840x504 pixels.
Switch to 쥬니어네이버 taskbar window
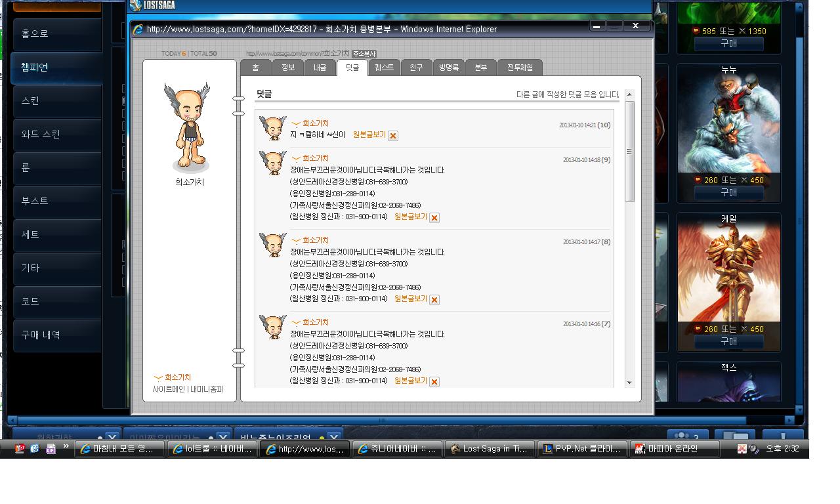[398, 449]
